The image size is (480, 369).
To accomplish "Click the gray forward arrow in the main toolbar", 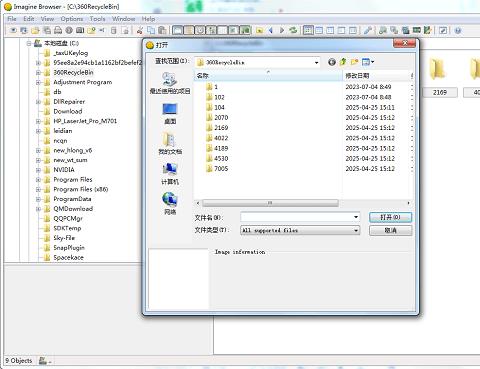I will [x=282, y=31].
